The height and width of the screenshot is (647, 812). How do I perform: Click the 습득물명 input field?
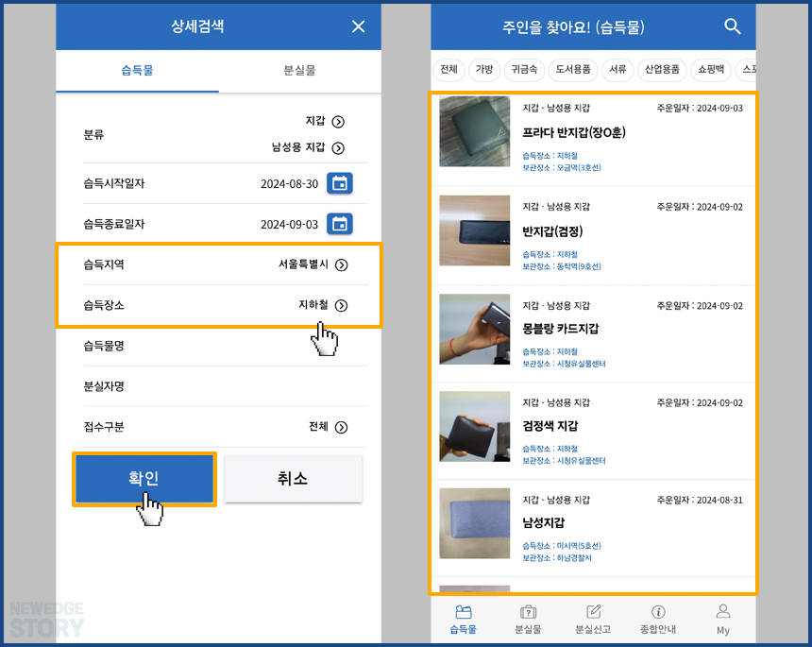tap(219, 346)
